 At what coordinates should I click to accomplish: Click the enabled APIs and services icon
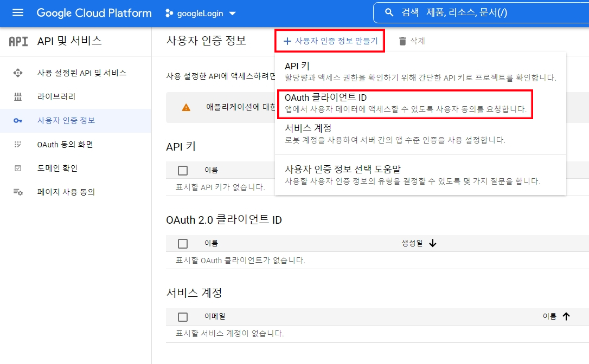[x=18, y=73]
